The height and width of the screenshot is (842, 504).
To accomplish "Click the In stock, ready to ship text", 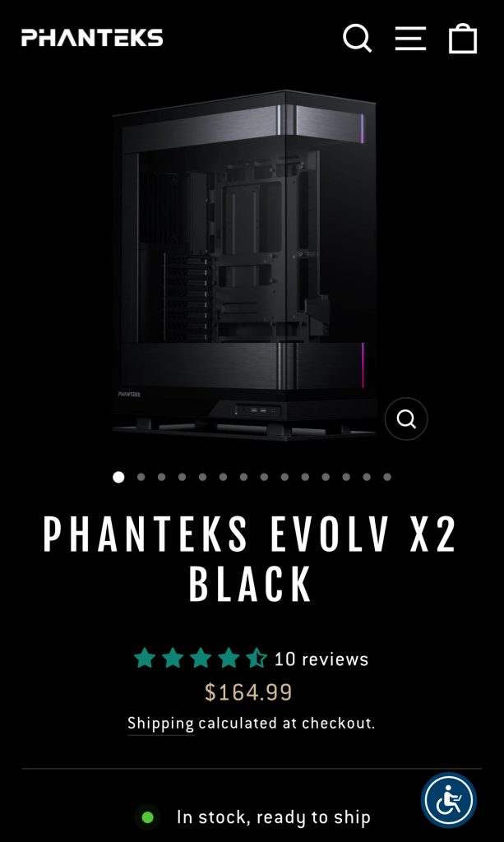I will (x=274, y=817).
